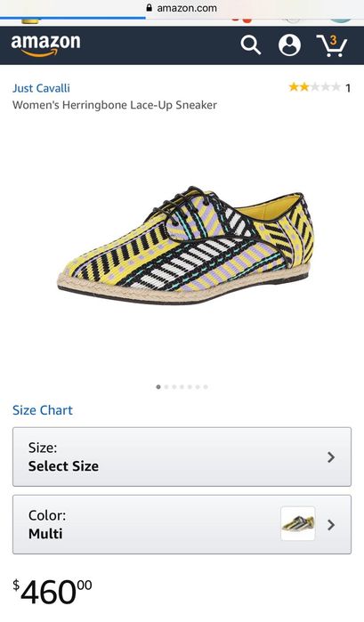Open the shopping cart with 3 items
The image size is (364, 622).
(331, 45)
